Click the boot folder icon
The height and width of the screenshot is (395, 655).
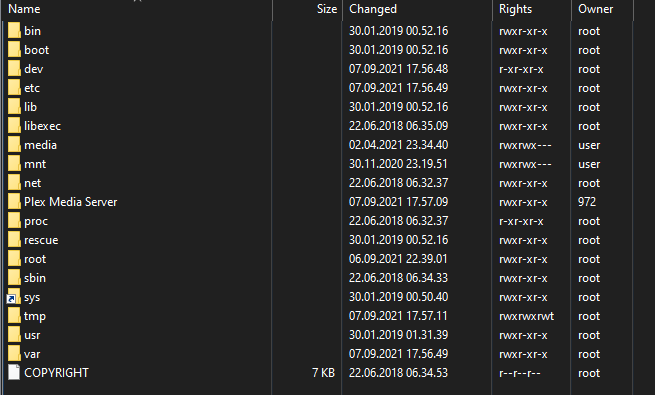[x=14, y=50]
